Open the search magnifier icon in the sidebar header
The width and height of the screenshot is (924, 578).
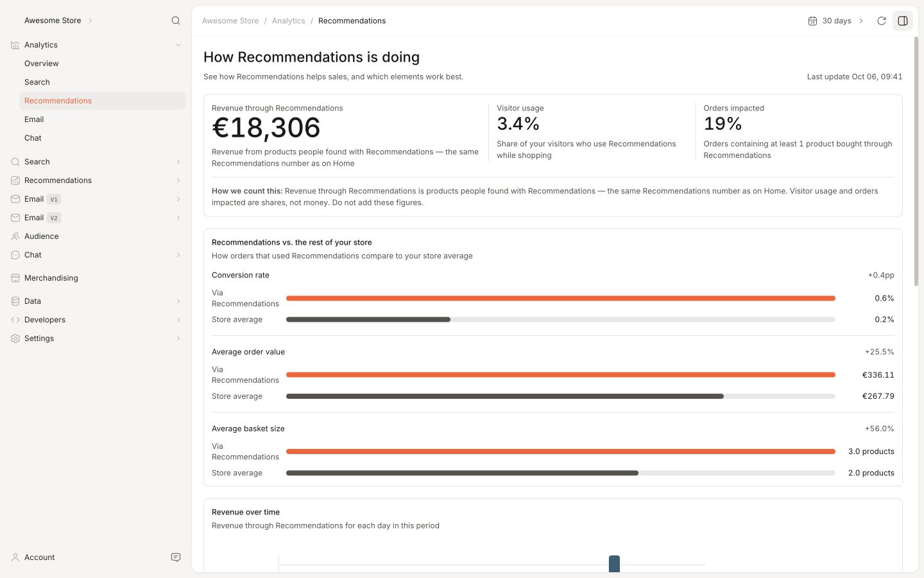pyautogui.click(x=176, y=21)
